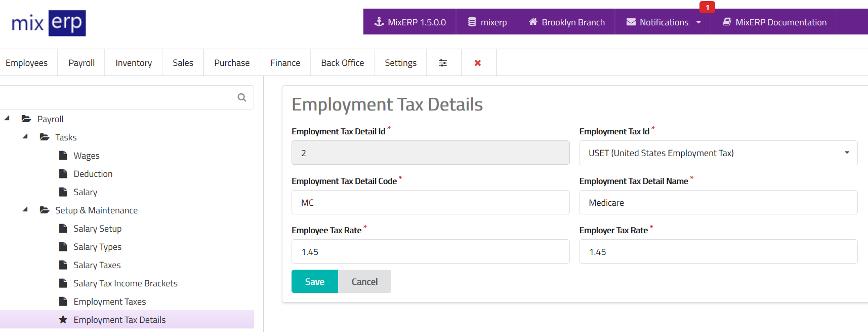This screenshot has width=868, height=332.
Task: Click the Cancel button
Action: pos(364,281)
